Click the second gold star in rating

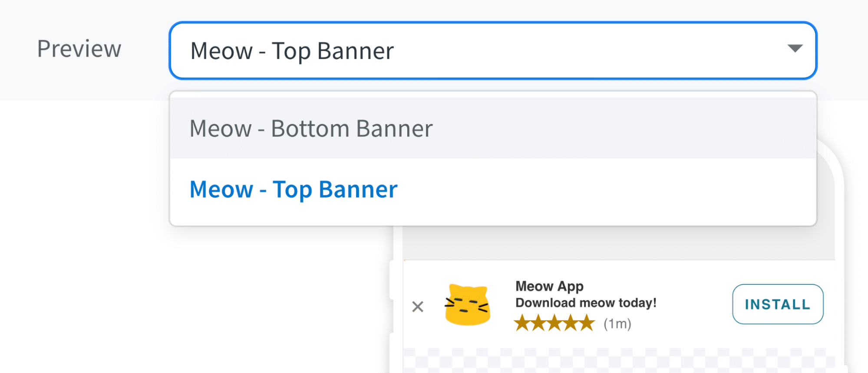tap(538, 323)
